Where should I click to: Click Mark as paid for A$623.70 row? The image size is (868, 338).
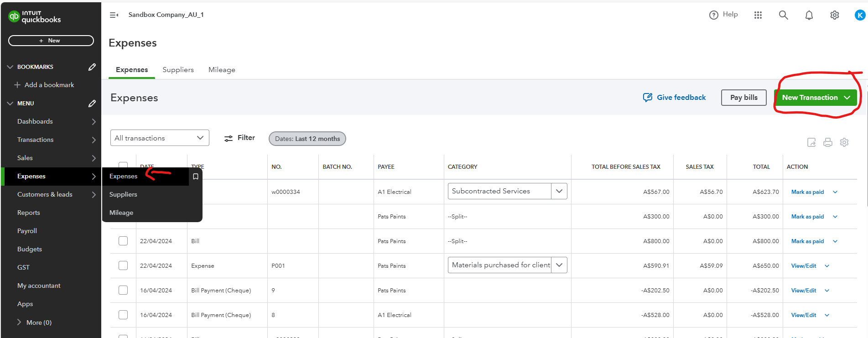tap(807, 192)
